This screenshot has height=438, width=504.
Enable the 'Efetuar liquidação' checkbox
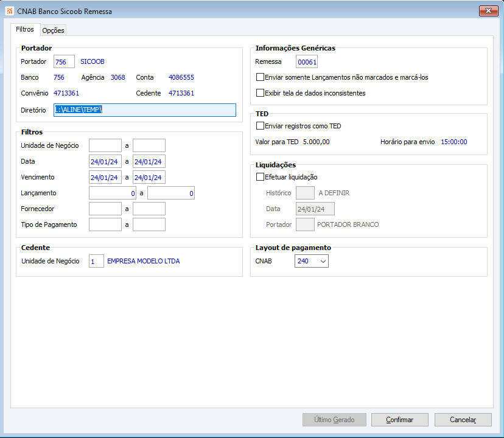tap(261, 177)
